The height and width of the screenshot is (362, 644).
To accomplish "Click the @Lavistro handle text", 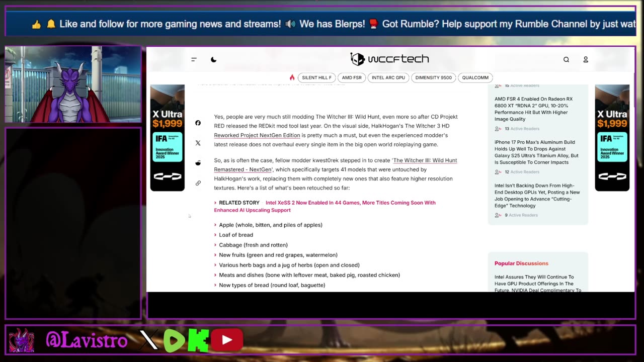I will click(87, 340).
